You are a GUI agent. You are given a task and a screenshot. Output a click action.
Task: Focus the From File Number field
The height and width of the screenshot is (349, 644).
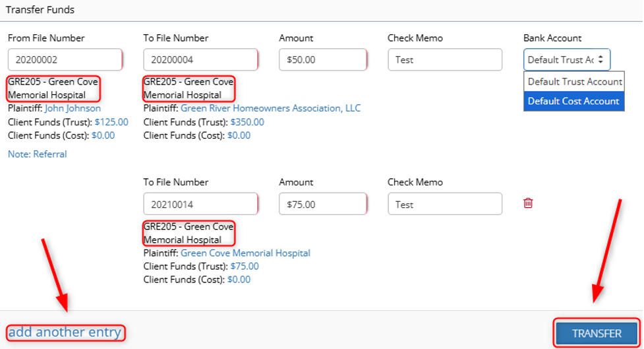65,59
